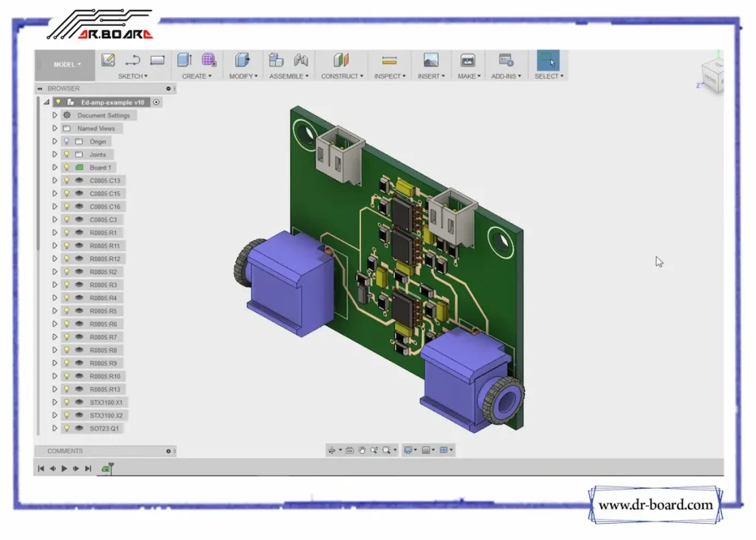The height and width of the screenshot is (540, 756).
Task: Click the Create Form purple icon
Action: (x=209, y=61)
